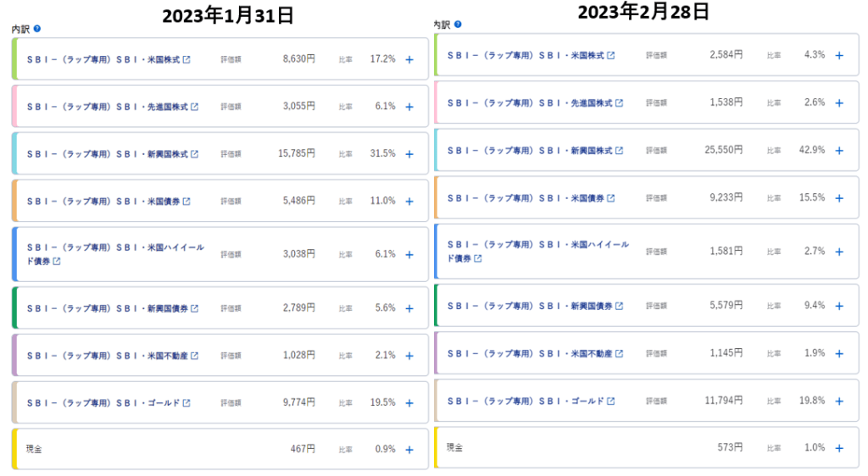Viewport: 868px width, 476px height.
Task: Expand the 米国株式 row showing 17.2%
Action: (x=409, y=59)
